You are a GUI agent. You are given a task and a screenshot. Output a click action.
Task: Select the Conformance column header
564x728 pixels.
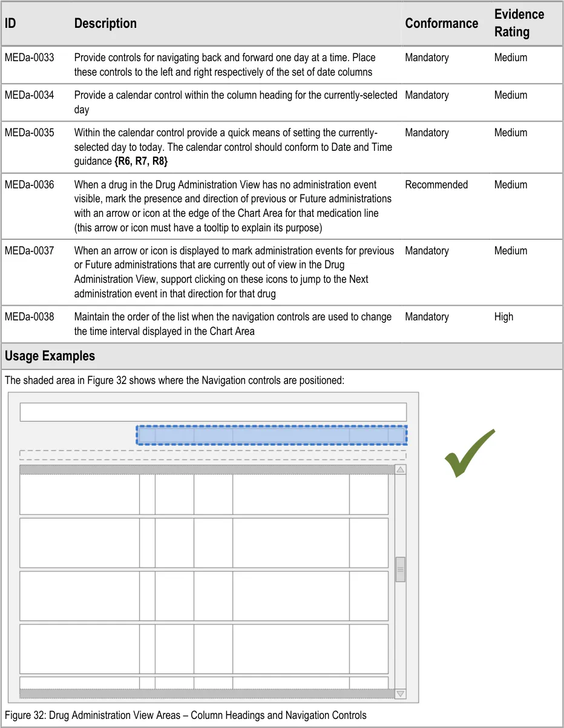pos(441,24)
